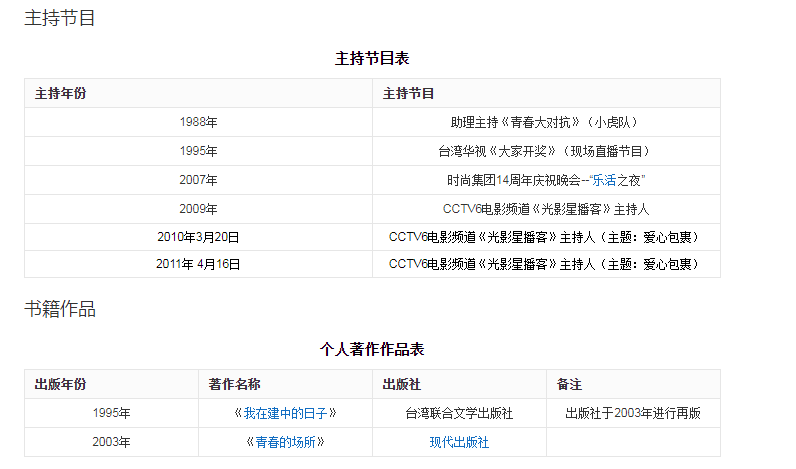
Task: Click the 2010年3月20日 date cell
Action: (x=198, y=237)
